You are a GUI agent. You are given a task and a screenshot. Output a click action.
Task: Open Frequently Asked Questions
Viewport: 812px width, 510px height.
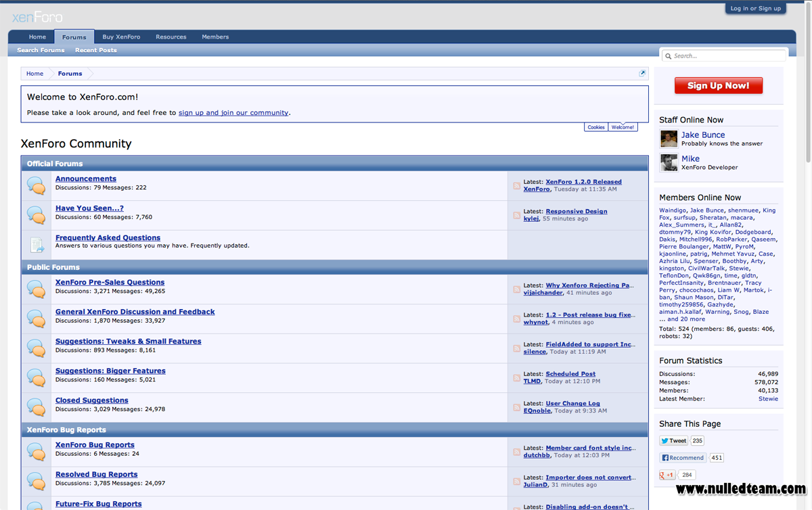pos(108,238)
